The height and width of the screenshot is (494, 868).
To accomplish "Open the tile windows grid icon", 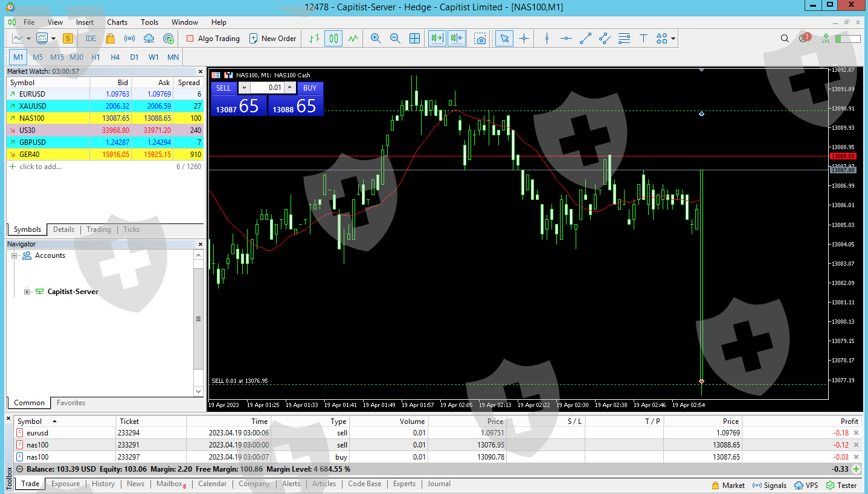I will (415, 39).
